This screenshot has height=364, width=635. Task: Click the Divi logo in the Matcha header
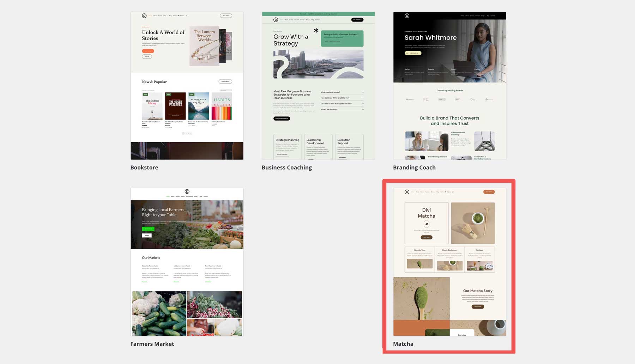[x=407, y=192]
